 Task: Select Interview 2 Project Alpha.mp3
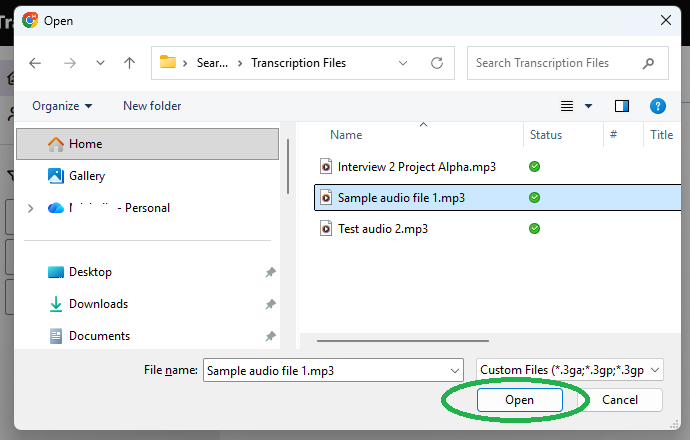point(416,167)
